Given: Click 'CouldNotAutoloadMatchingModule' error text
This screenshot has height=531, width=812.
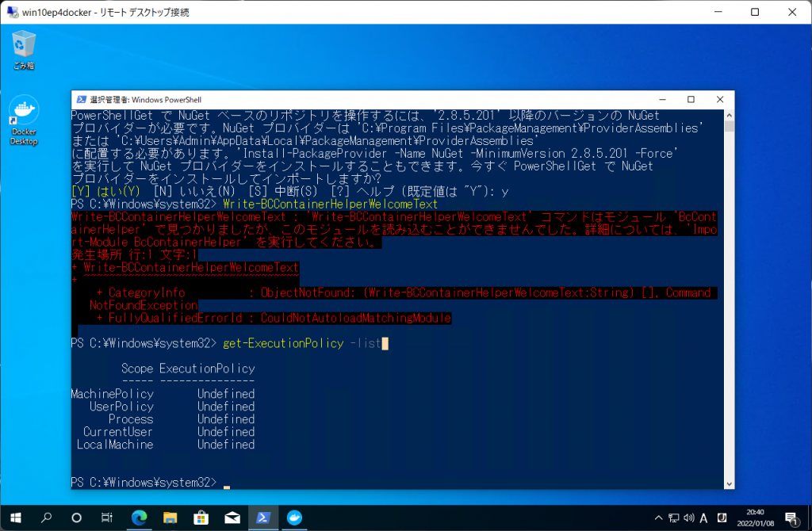Looking at the screenshot, I should click(356, 318).
